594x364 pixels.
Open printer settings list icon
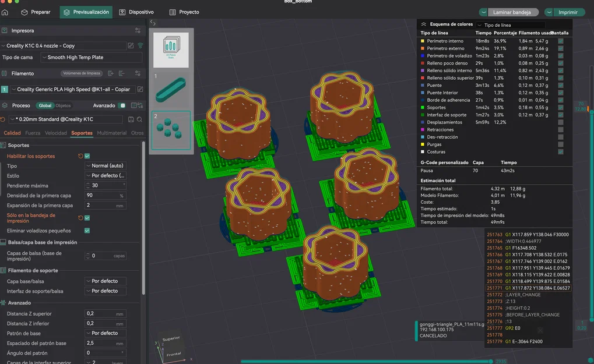138,31
